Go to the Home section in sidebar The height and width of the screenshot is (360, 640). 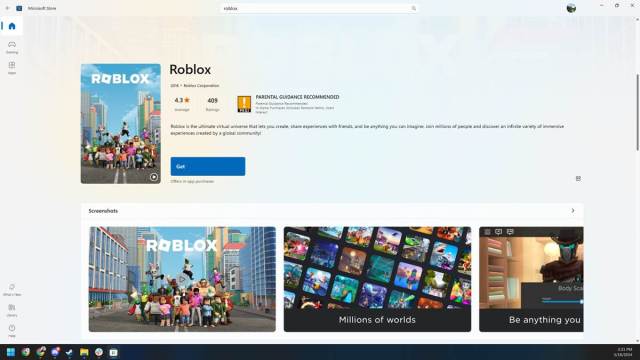point(12,26)
